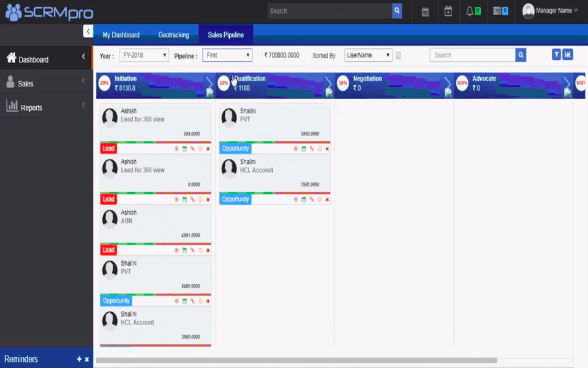Click Opportunity tag on Shalini 7920.0000 card
This screenshot has height=368, width=588.
(x=235, y=199)
